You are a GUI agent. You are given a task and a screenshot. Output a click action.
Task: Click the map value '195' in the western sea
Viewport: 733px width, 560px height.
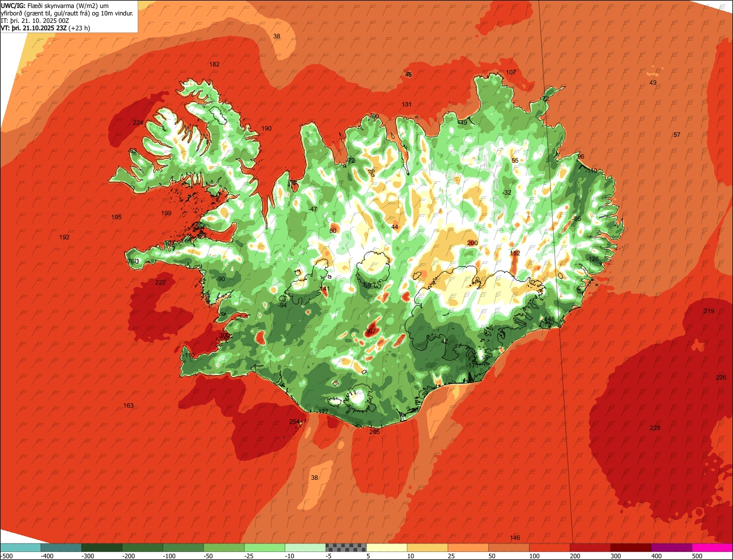[x=116, y=217]
